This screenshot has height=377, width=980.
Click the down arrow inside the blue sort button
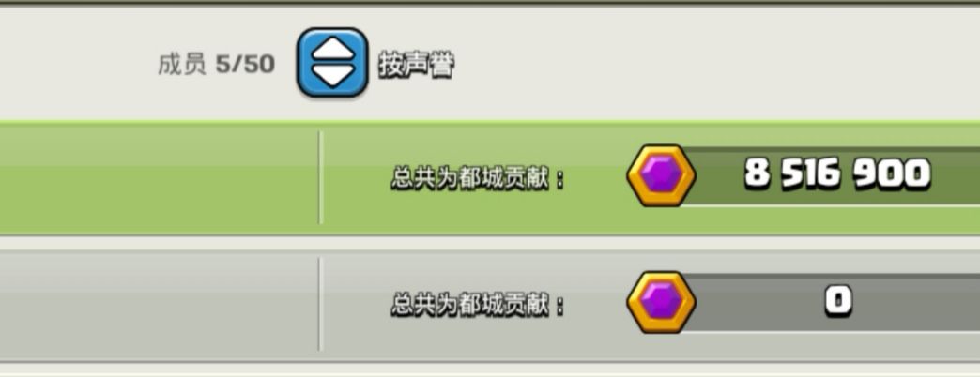click(x=332, y=76)
